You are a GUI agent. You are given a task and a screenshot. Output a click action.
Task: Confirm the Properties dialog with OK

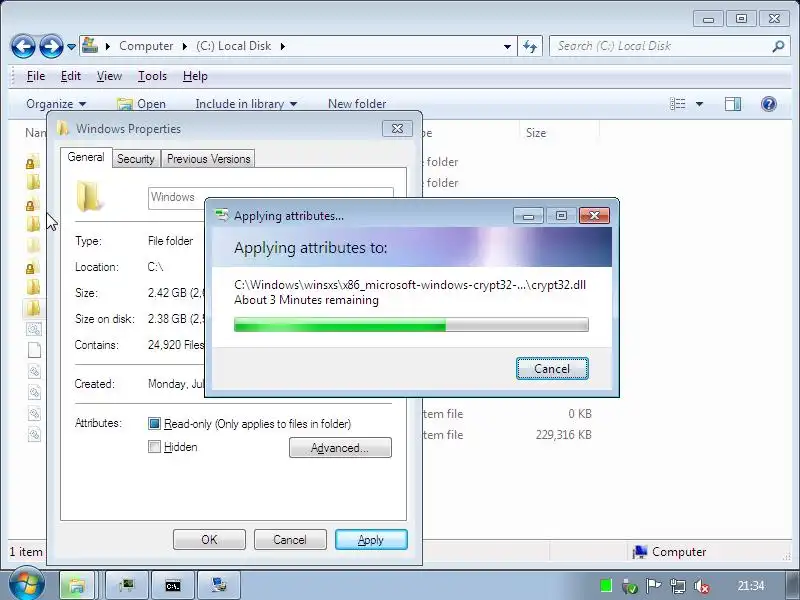209,539
